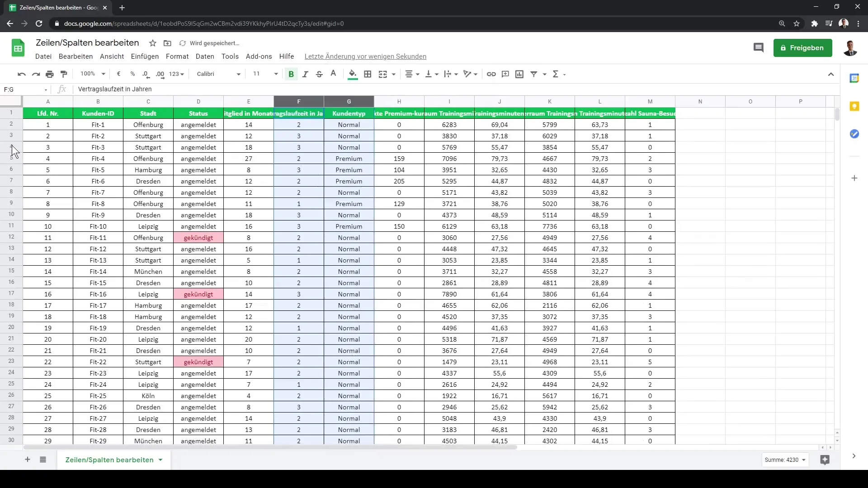Image resolution: width=868 pixels, height=488 pixels.
Task: Open the borders tool
Action: (368, 74)
